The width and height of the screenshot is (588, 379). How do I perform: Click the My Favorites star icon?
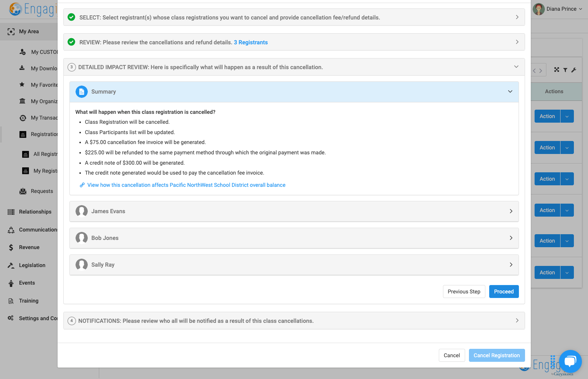[22, 84]
